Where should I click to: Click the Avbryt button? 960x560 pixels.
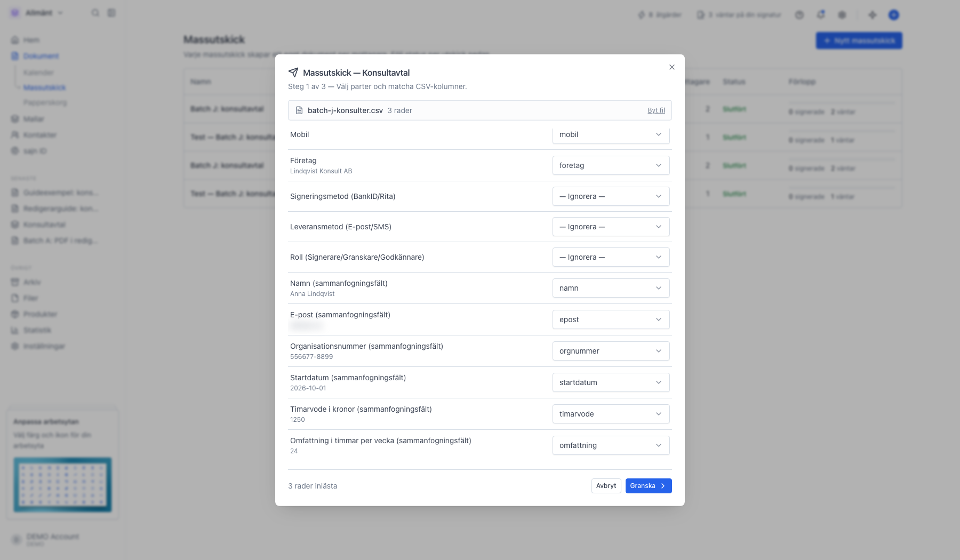606,486
